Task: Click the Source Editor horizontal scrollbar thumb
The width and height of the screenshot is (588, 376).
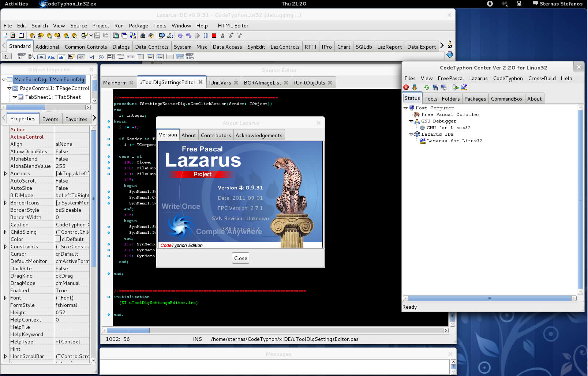Action: pos(128,330)
